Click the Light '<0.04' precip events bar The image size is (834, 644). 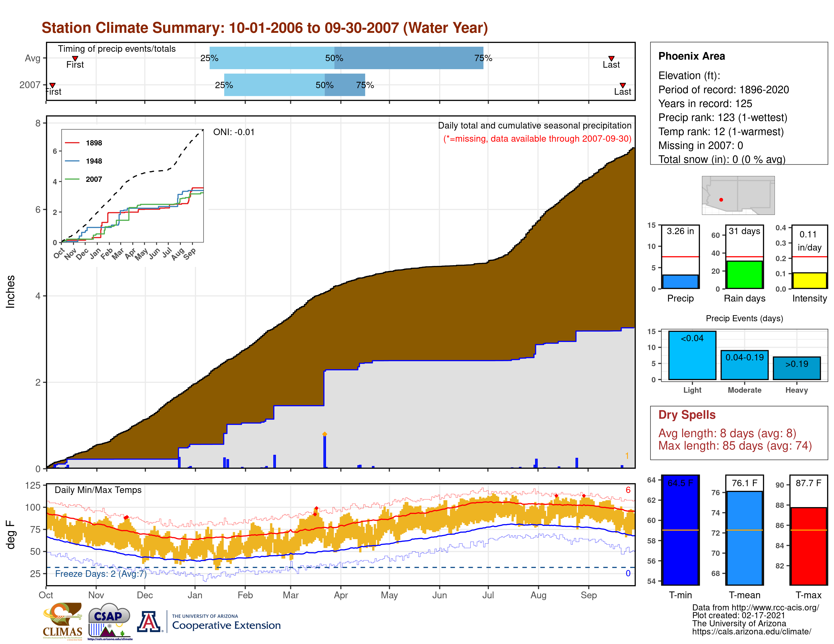point(692,355)
